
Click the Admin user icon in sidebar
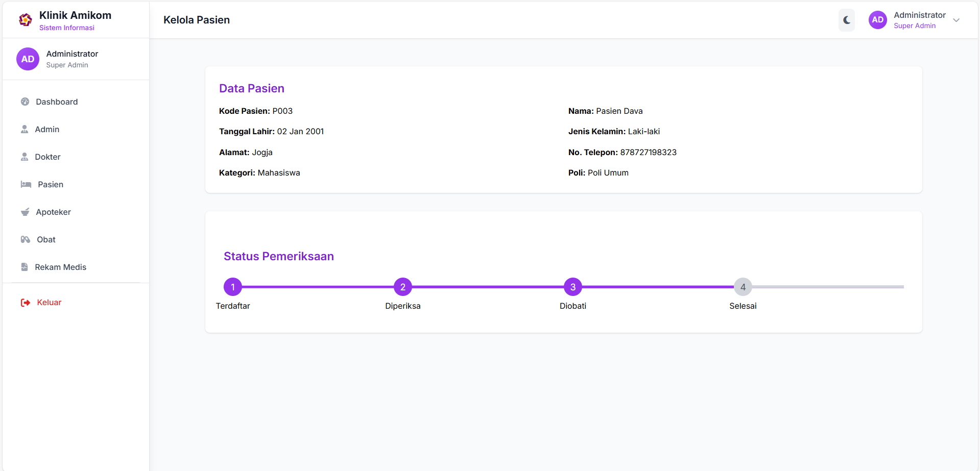click(25, 129)
